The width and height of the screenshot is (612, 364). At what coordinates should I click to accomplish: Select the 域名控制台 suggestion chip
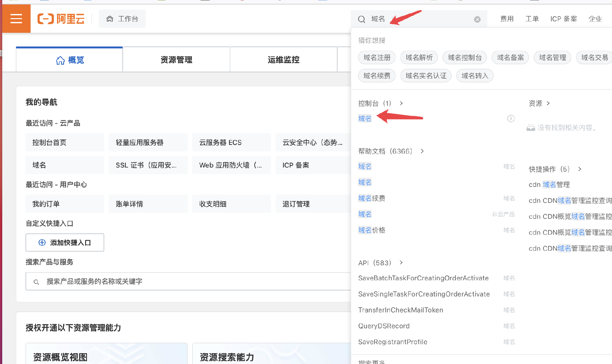[465, 57]
